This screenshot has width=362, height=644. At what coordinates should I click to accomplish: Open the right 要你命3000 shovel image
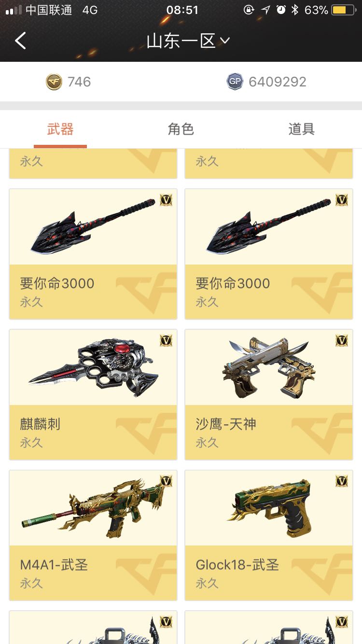[x=269, y=226]
